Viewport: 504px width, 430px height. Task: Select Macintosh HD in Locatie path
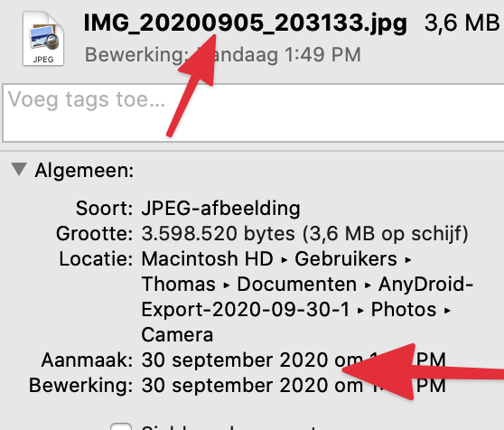tap(208, 258)
